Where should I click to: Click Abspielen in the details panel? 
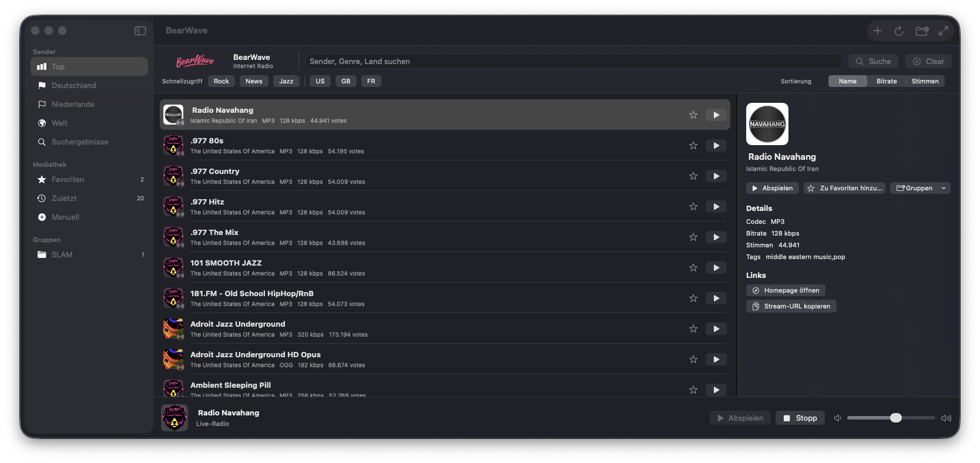click(773, 188)
